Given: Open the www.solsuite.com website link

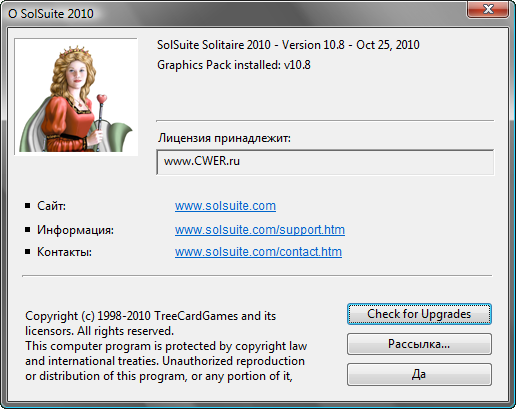Looking at the screenshot, I should [225, 206].
